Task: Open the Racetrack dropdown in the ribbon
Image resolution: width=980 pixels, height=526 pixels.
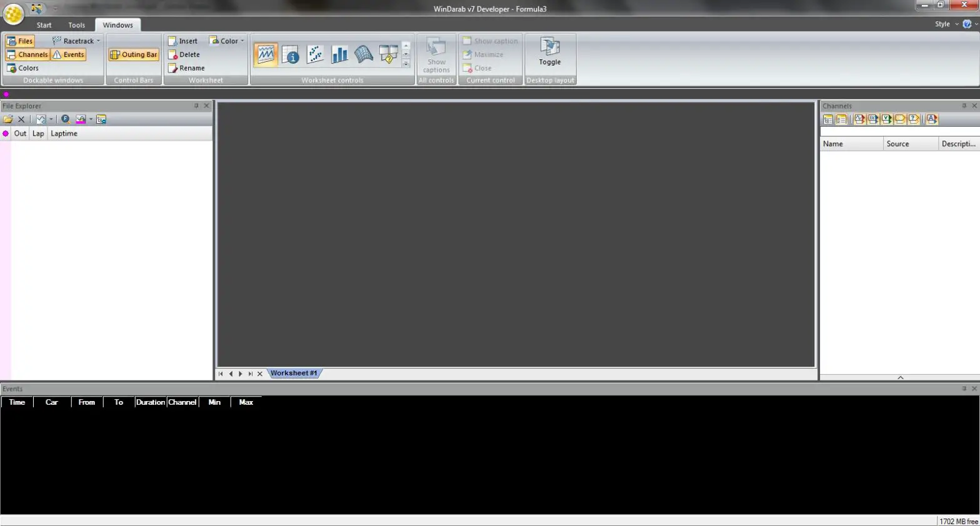Action: (x=76, y=41)
